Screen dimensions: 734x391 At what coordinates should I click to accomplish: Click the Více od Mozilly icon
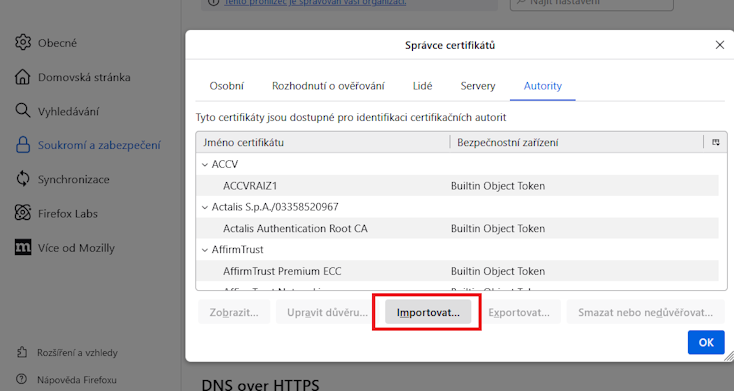tap(22, 247)
